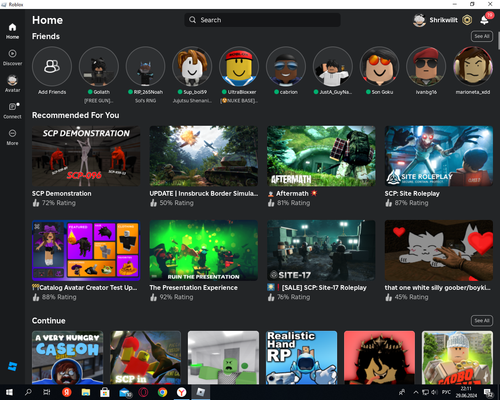
Task: Click See All for Continue
Action: (482, 321)
